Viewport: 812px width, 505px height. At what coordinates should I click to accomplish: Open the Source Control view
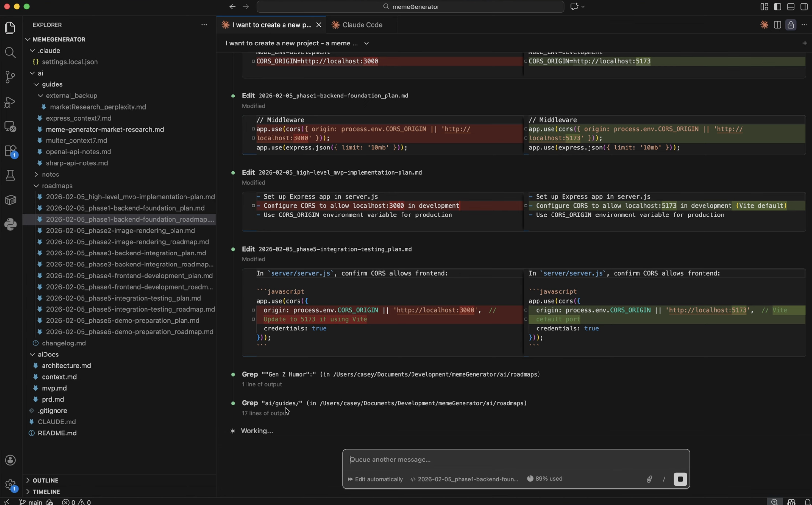click(10, 77)
